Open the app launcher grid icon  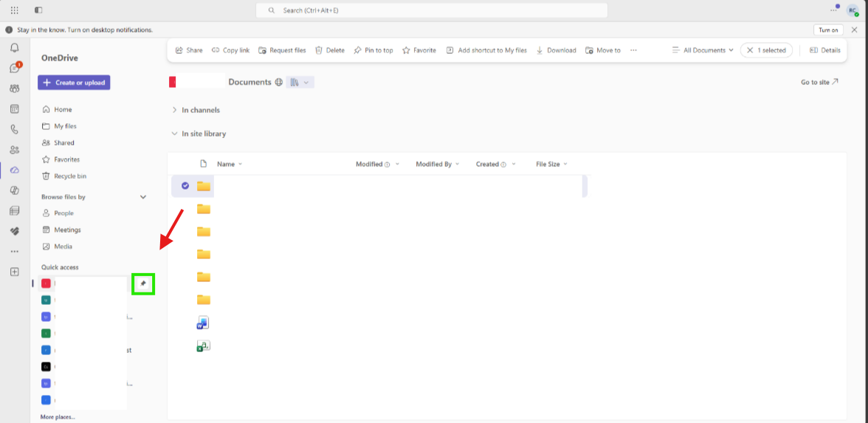(x=15, y=10)
